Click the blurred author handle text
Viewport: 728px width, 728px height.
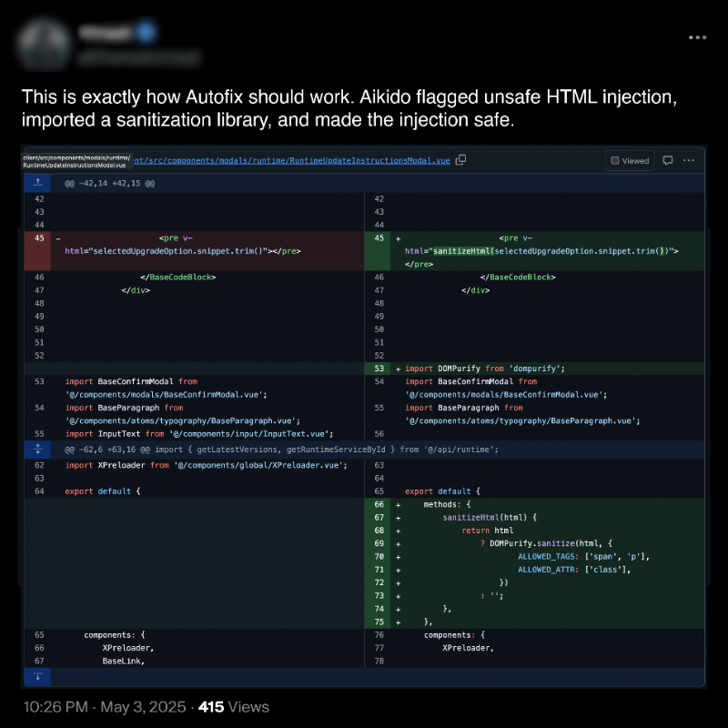138,57
